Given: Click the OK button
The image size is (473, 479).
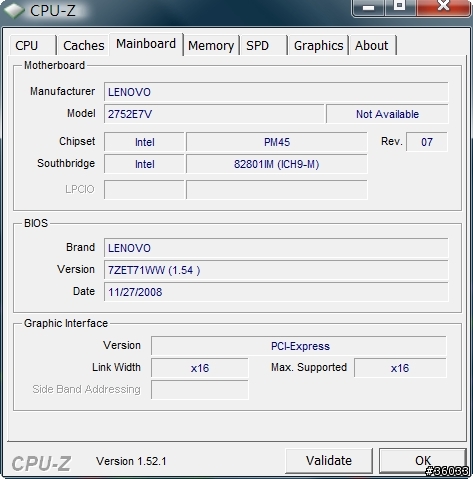Looking at the screenshot, I should pyautogui.click(x=423, y=461).
